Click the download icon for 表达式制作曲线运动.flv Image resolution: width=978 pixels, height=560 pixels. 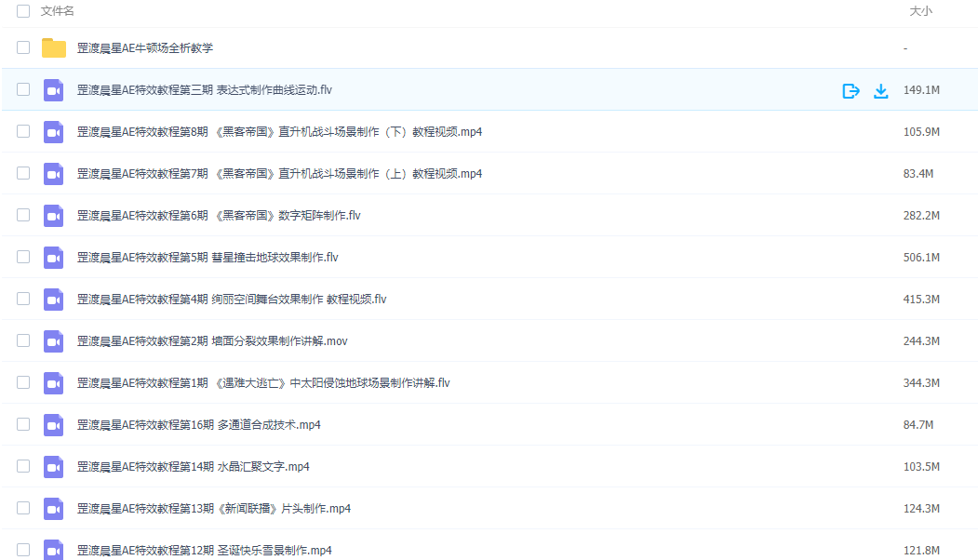click(880, 90)
